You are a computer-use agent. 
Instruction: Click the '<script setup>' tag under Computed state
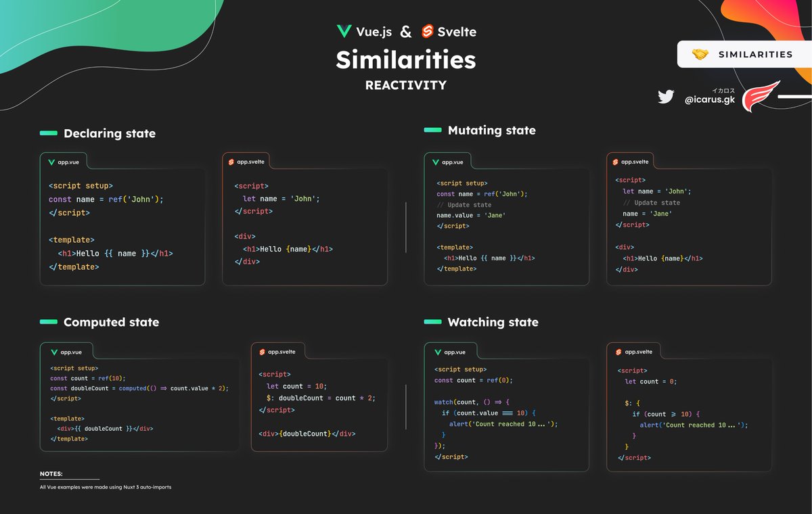tap(74, 368)
